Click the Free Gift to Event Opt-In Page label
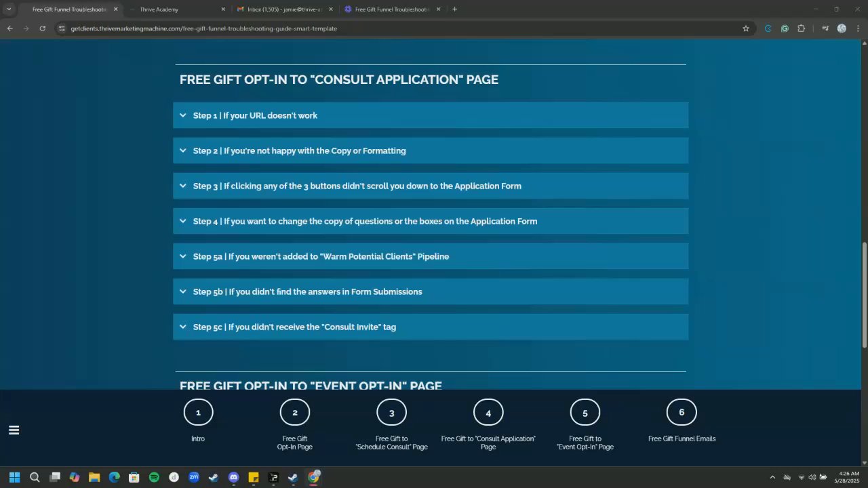This screenshot has width=868, height=488. [x=585, y=443]
